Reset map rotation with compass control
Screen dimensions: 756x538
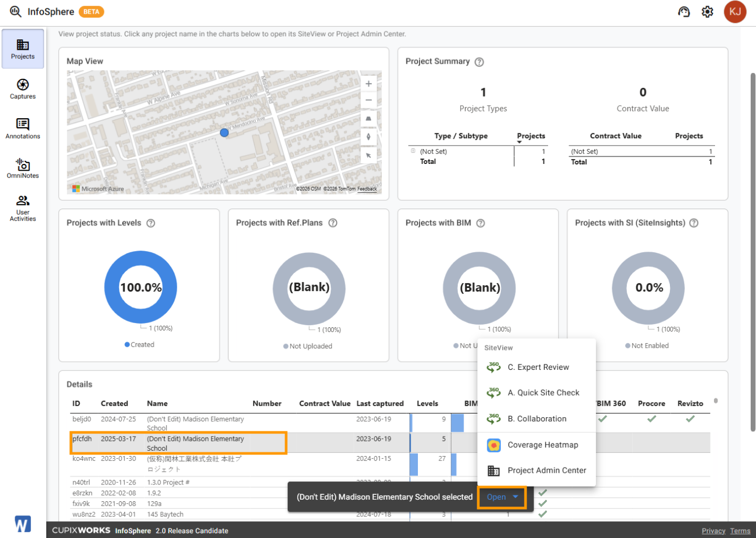369,137
